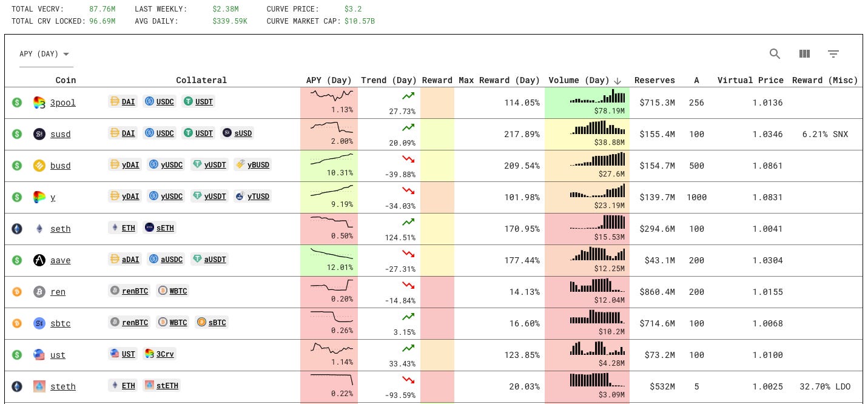868x404 pixels.
Task: Click 3Crv collateral chip
Action: 160,354
